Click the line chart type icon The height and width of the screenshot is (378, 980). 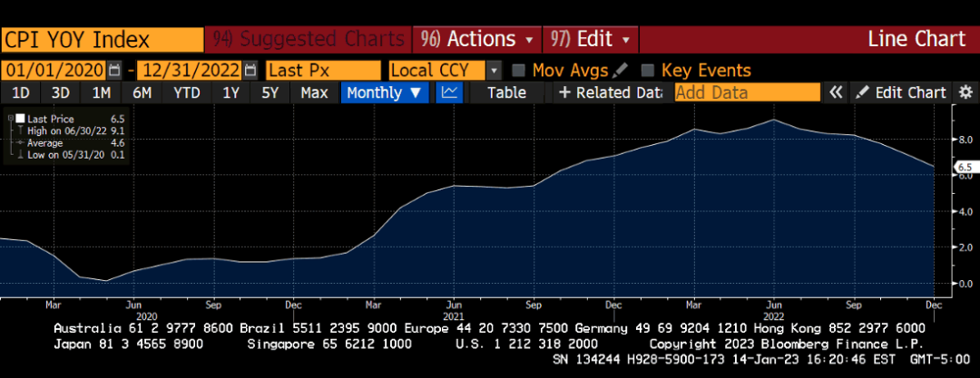tap(449, 92)
